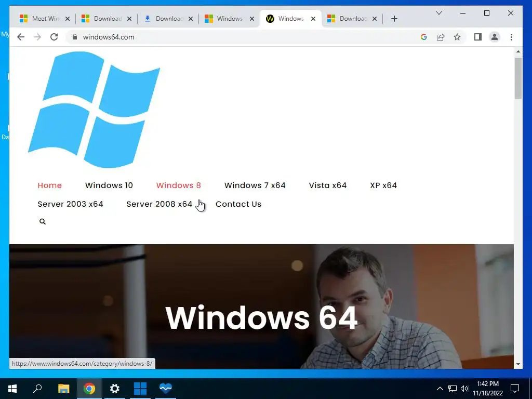Open the Windows Start menu
The width and height of the screenshot is (532, 399).
pos(12,389)
